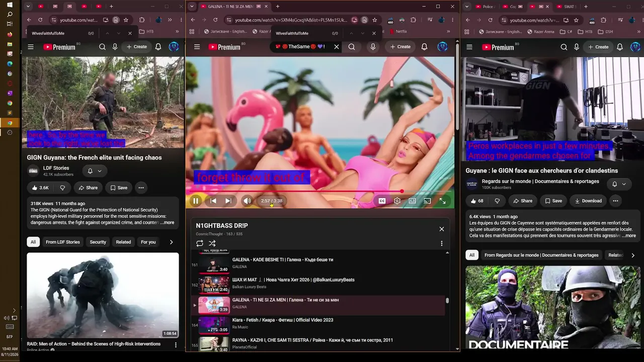Close find bar in GIGN Guyana window
Viewport: 644px width, 362px height.
coord(130,33)
